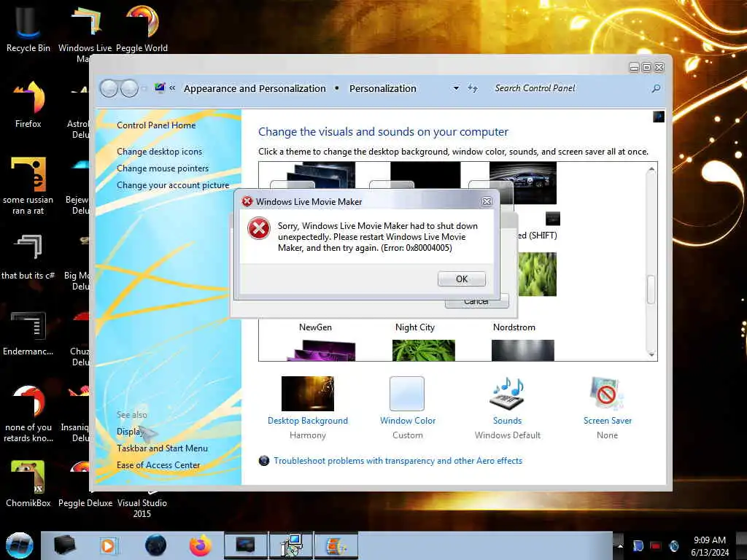The width and height of the screenshot is (747, 560).
Task: Click the red flag tray icon
Action: click(656, 545)
